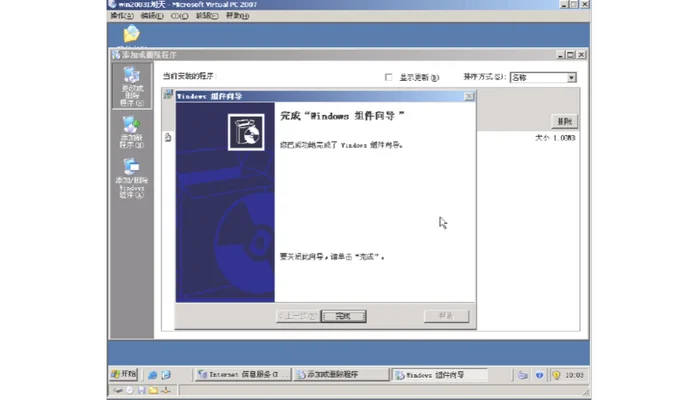The height and width of the screenshot is (400, 694).
Task: Click the 10:03 clock in the tray
Action: [x=574, y=375]
